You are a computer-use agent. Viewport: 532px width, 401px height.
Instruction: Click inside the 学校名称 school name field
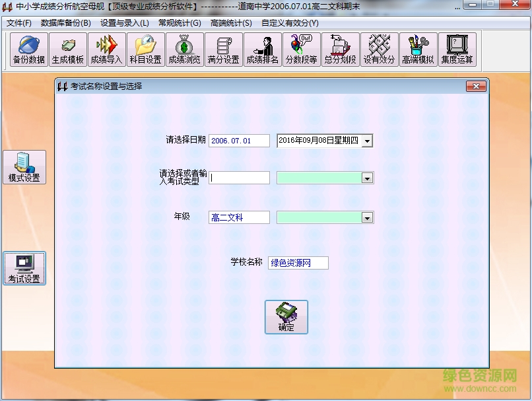[297, 262]
